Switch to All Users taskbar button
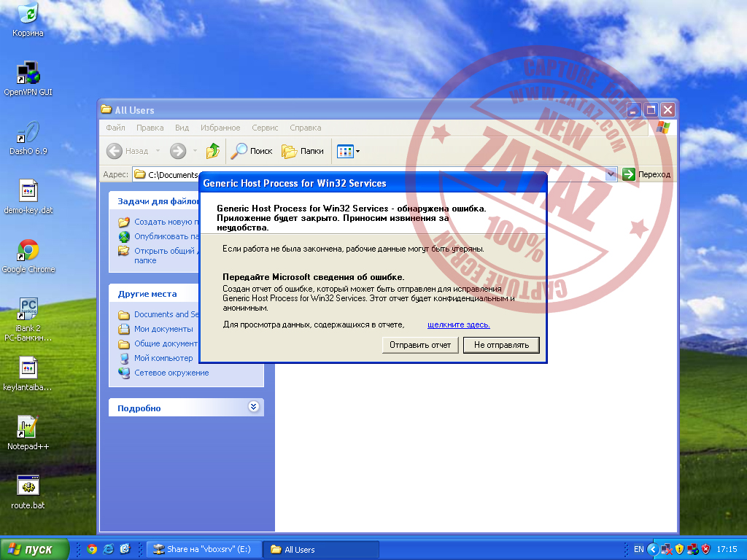Screen dimensions: 747x560 click(321, 550)
